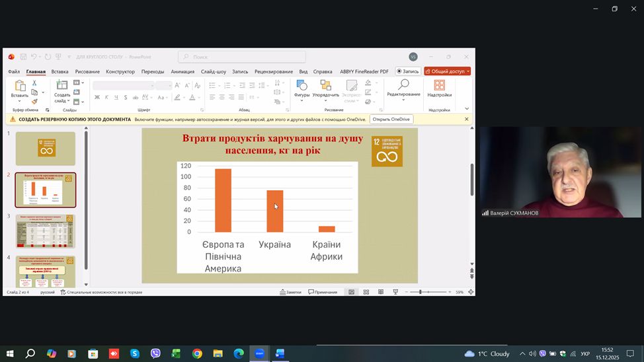
Task: Start the slideshow from the status bar icon
Action: pos(395,292)
